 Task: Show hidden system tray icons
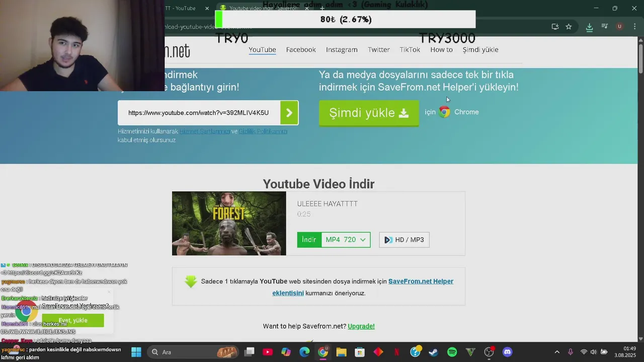556,352
